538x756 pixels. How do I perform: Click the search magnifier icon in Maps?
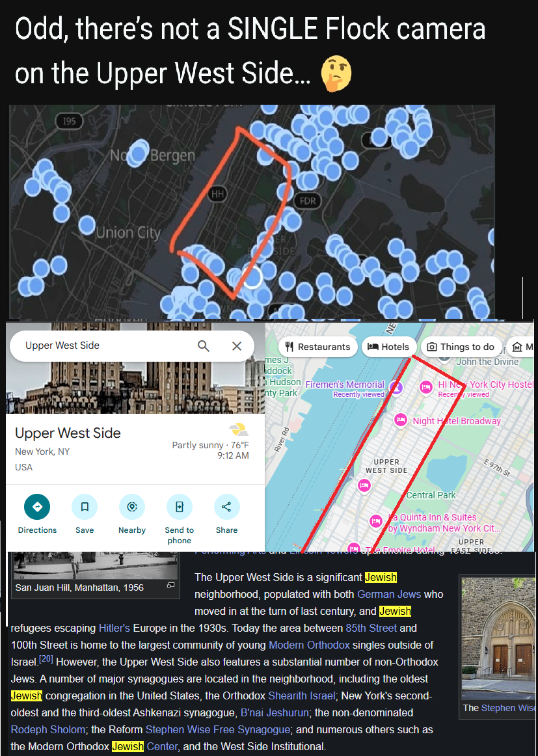tap(204, 345)
